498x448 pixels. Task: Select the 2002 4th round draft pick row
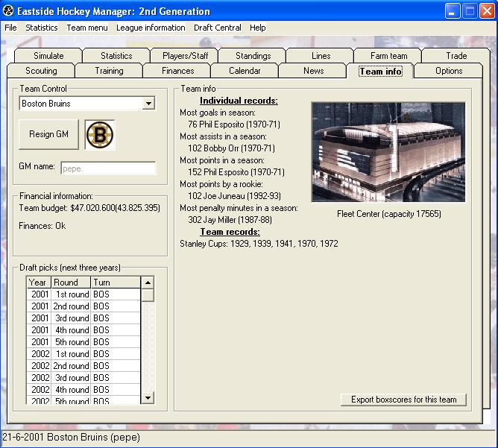point(83,390)
